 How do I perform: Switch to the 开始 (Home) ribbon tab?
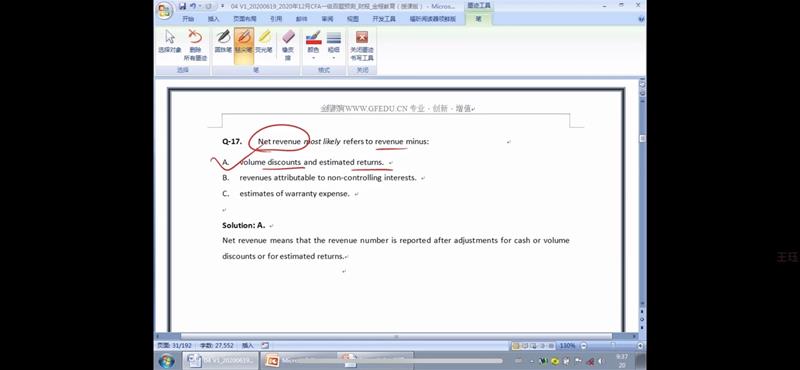coord(188,19)
